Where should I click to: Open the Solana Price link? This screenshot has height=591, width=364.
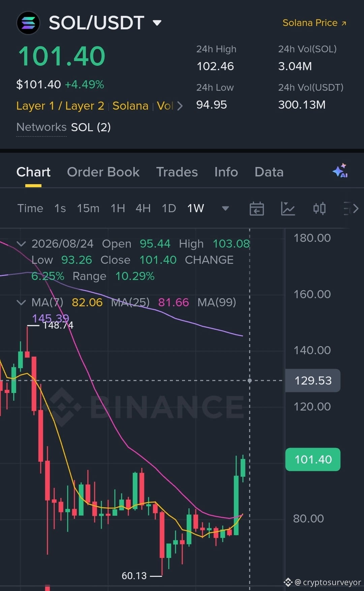point(314,23)
